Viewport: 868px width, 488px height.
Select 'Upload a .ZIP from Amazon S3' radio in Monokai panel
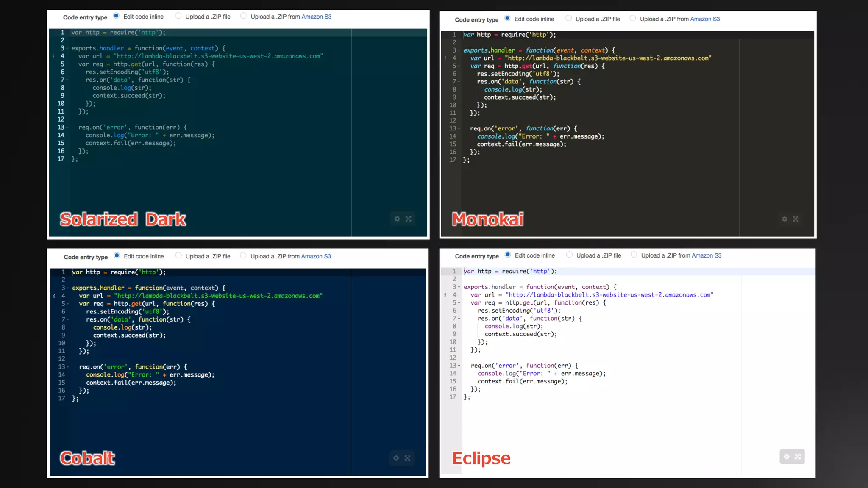(x=633, y=19)
